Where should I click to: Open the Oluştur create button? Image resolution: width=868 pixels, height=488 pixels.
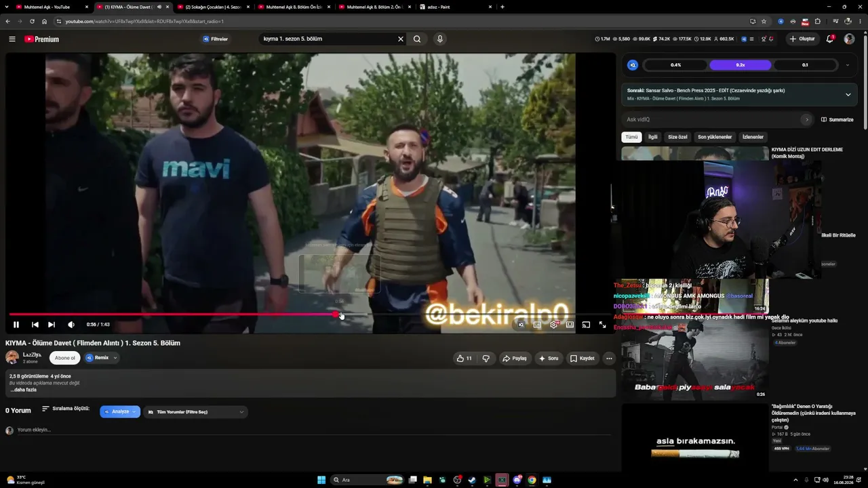tap(802, 39)
